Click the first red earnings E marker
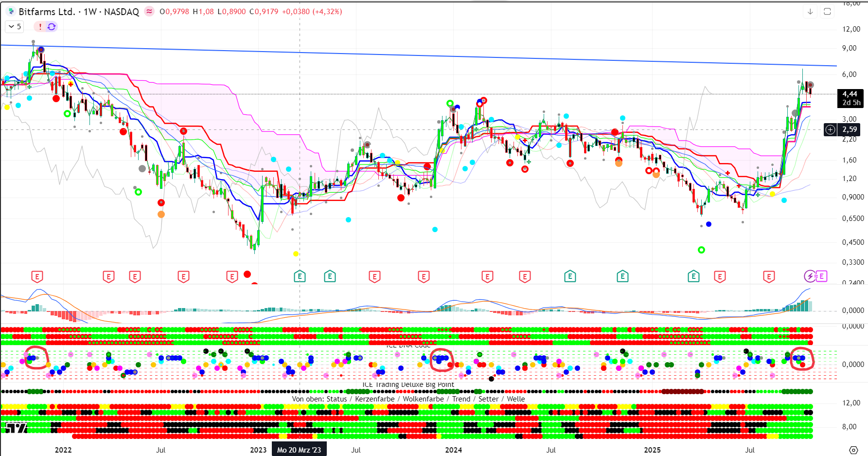This screenshot has height=456, width=868. [x=37, y=276]
